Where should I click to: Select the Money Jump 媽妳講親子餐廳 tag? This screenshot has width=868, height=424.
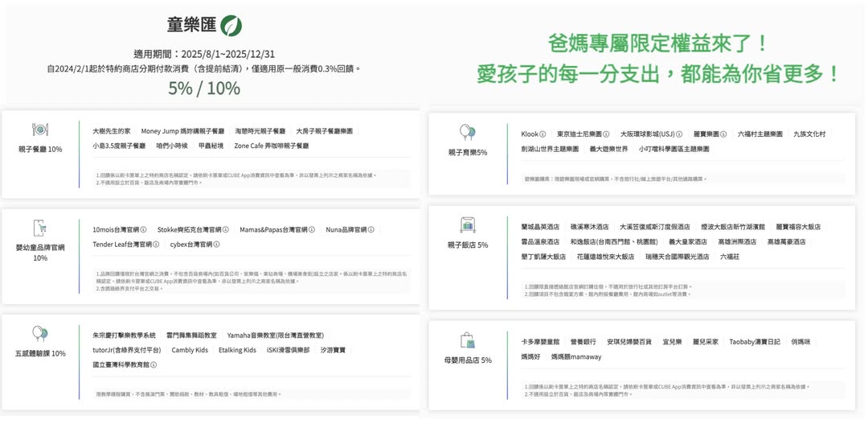click(182, 131)
